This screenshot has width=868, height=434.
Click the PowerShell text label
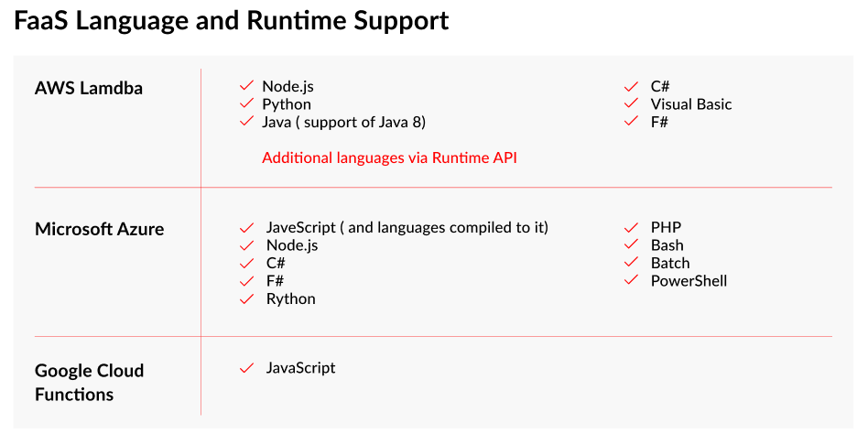tap(689, 280)
